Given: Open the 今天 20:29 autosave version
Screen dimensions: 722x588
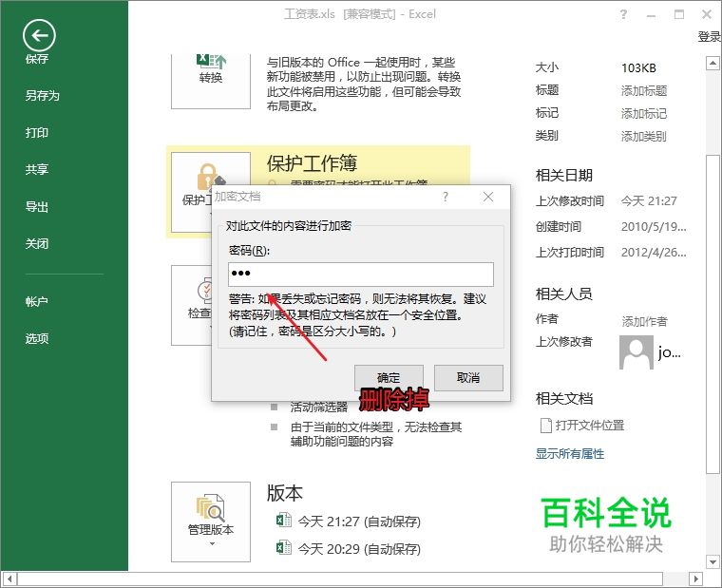Looking at the screenshot, I should point(348,548).
